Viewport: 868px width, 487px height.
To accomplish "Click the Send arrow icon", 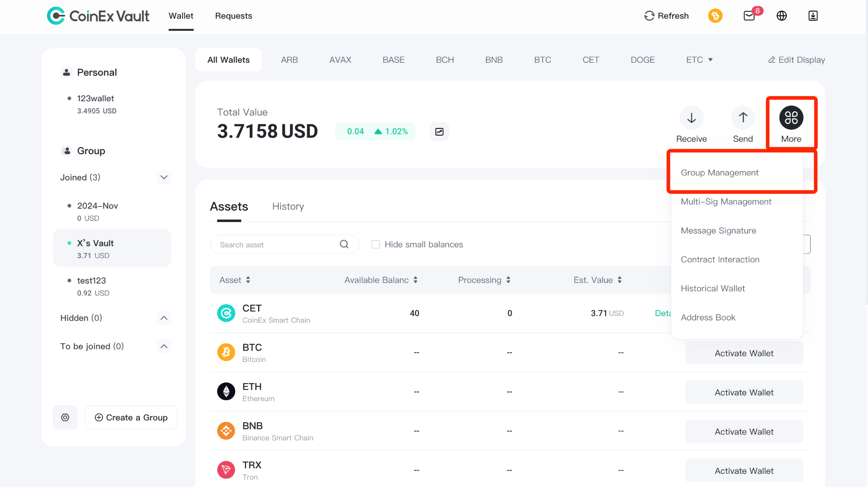I will [x=743, y=118].
